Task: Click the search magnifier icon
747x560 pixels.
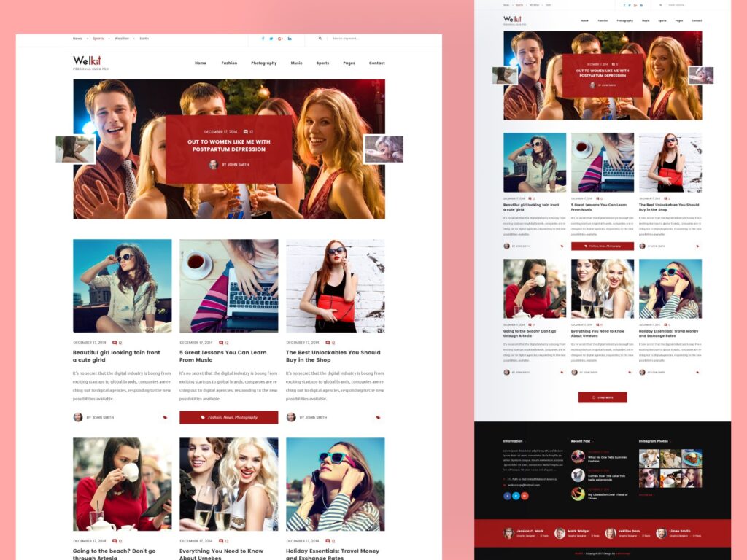Action: coord(320,39)
